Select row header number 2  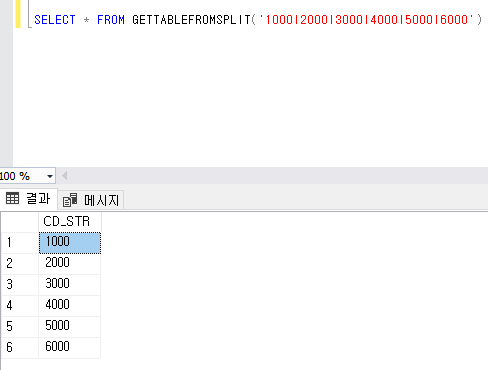20,264
